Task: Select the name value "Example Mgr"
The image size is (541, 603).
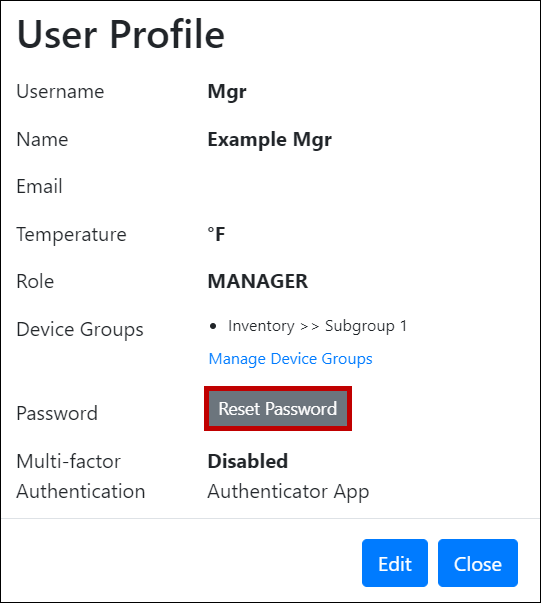Action: [270, 140]
